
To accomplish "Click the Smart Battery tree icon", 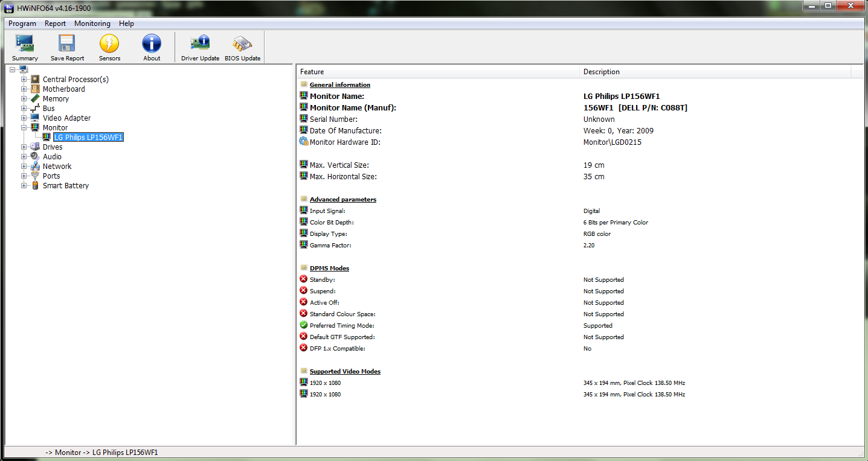I will coord(35,185).
